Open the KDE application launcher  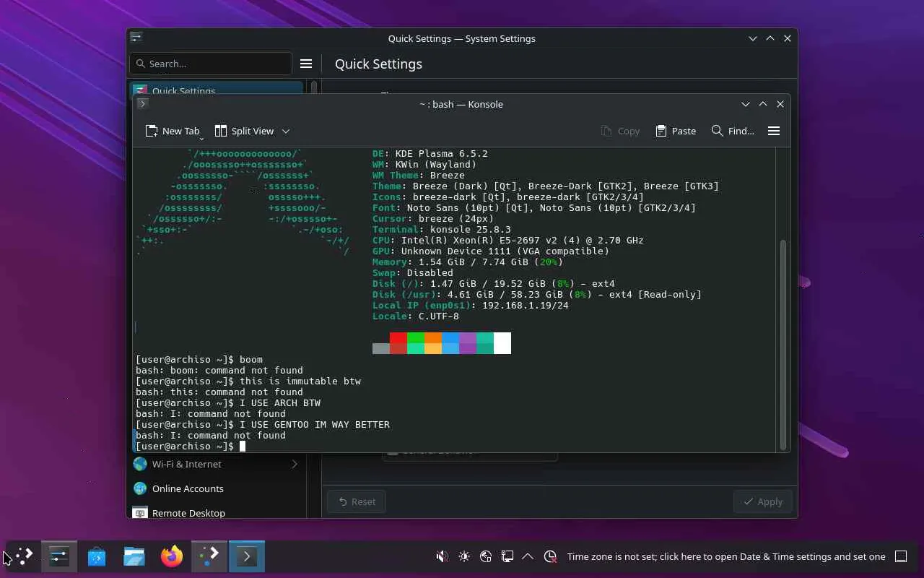[x=25, y=556]
